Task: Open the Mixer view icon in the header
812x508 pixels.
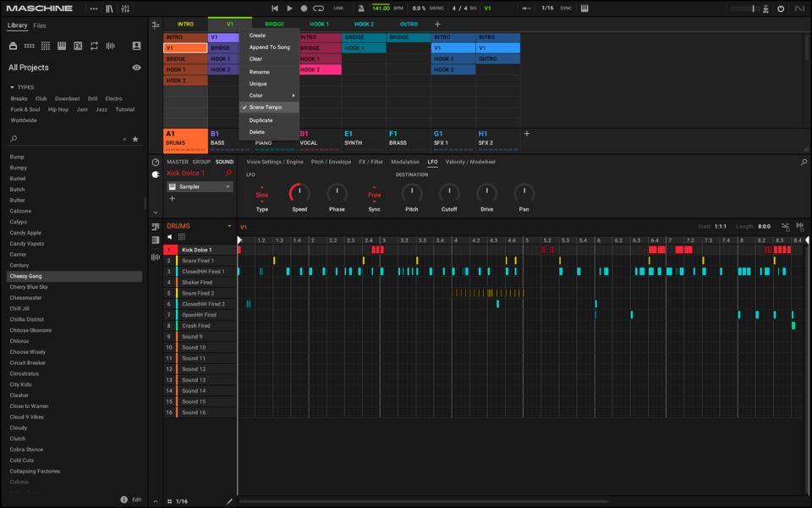Action: click(x=125, y=7)
